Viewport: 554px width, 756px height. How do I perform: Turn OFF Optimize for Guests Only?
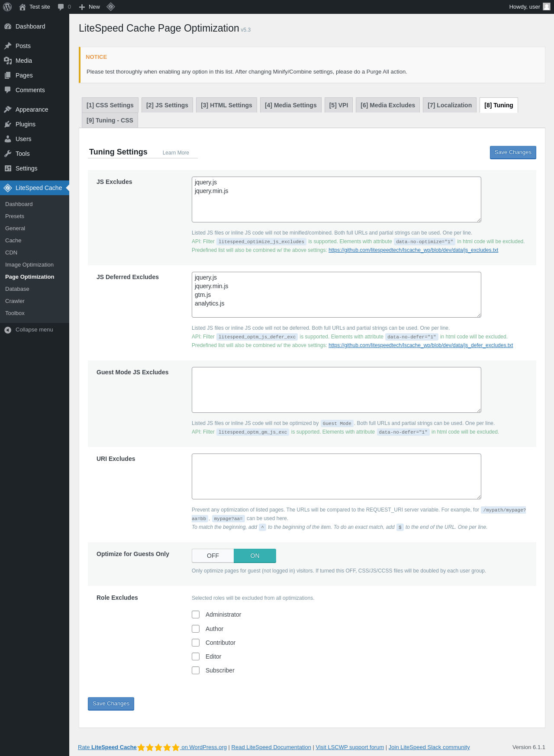[x=213, y=556]
